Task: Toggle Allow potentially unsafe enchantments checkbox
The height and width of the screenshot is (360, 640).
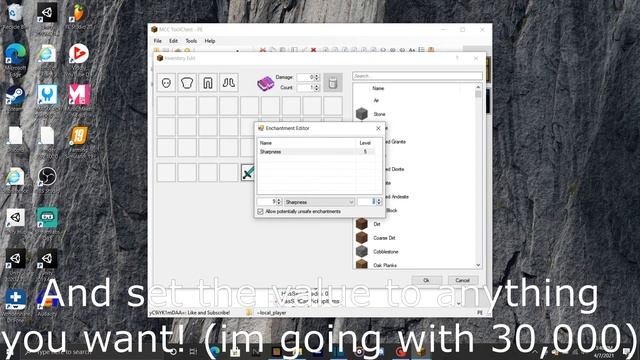Action: click(260, 211)
